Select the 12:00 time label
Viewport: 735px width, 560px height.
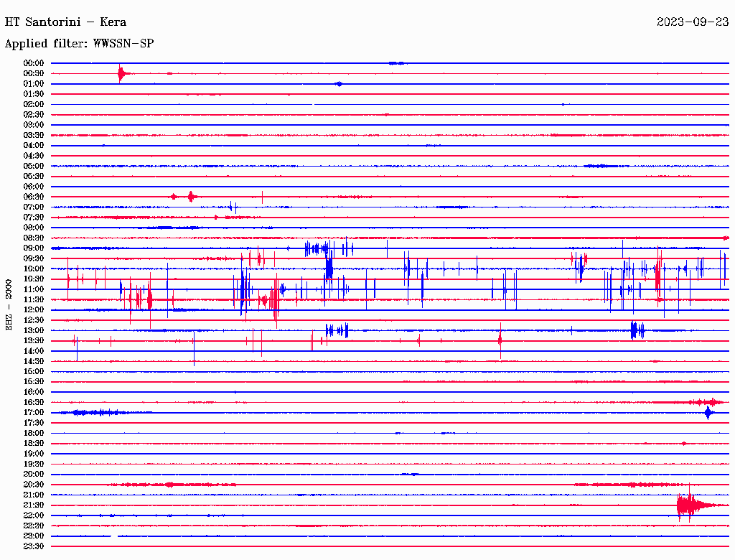point(34,310)
